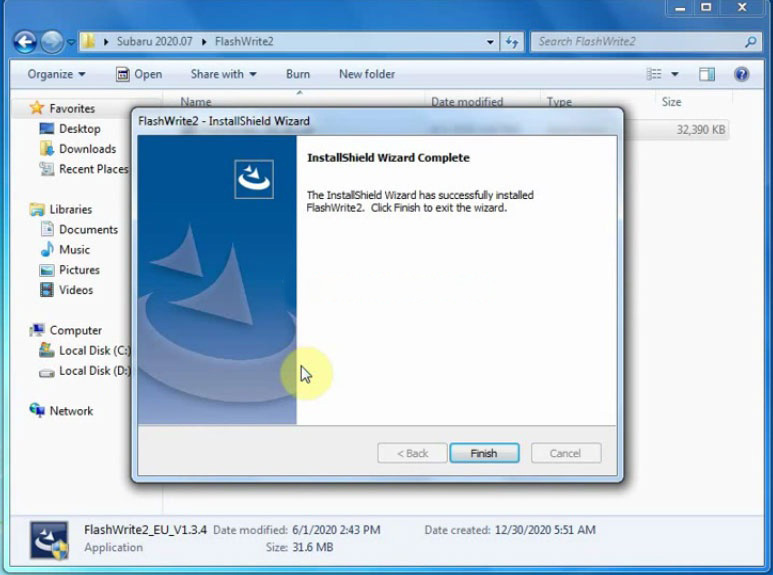The height and width of the screenshot is (575, 773).
Task: Select Computer in the navigation pane
Action: pyautogui.click(x=75, y=330)
